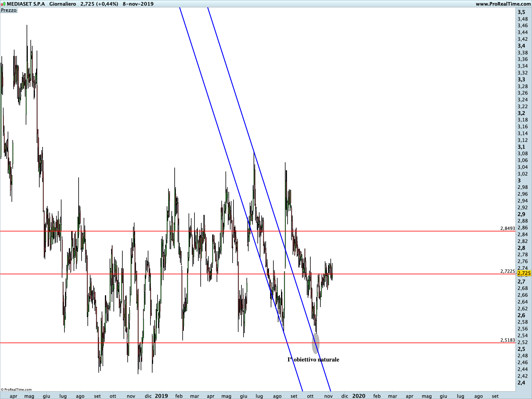Click the 3,5 price on the scale

click(521, 12)
